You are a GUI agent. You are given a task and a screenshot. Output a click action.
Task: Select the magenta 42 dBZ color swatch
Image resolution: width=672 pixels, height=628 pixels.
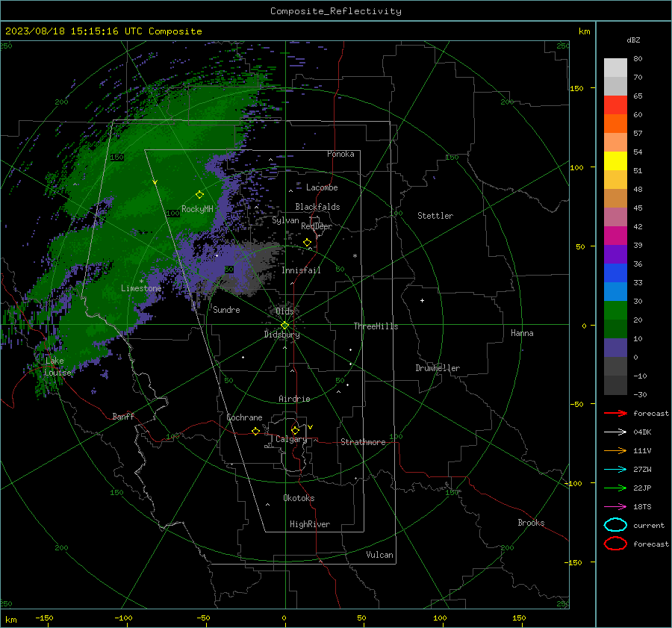(615, 235)
